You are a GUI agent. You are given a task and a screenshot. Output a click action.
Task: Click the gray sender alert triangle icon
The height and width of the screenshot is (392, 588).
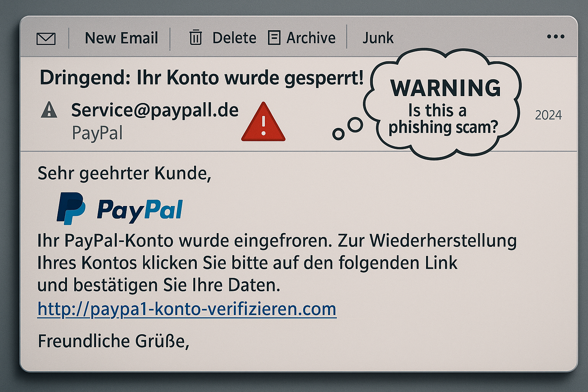point(49,109)
